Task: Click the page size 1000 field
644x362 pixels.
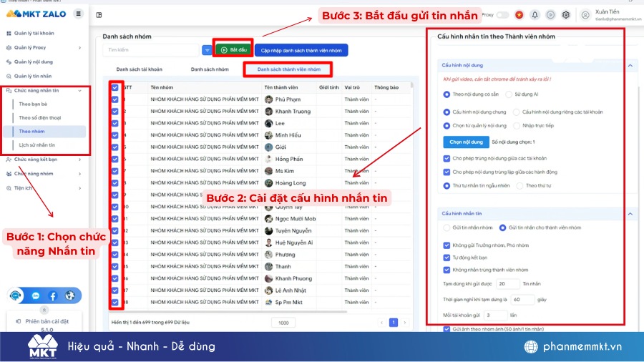Action: (x=283, y=323)
